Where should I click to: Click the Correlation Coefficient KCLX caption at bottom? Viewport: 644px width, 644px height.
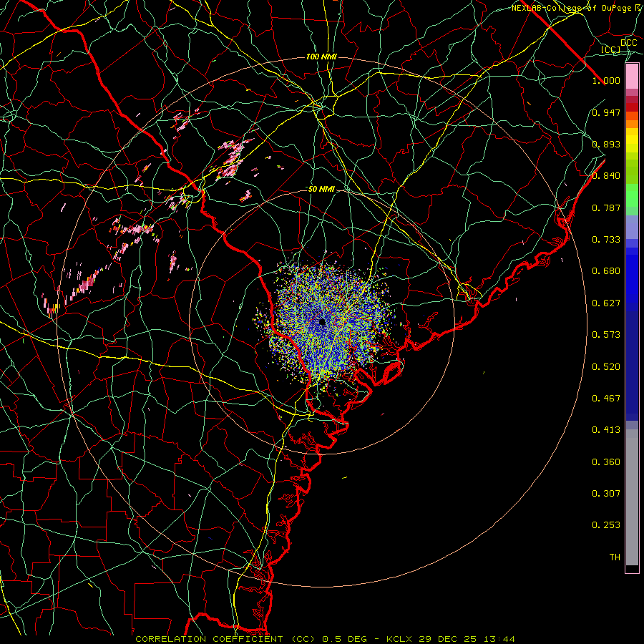[x=325, y=639]
